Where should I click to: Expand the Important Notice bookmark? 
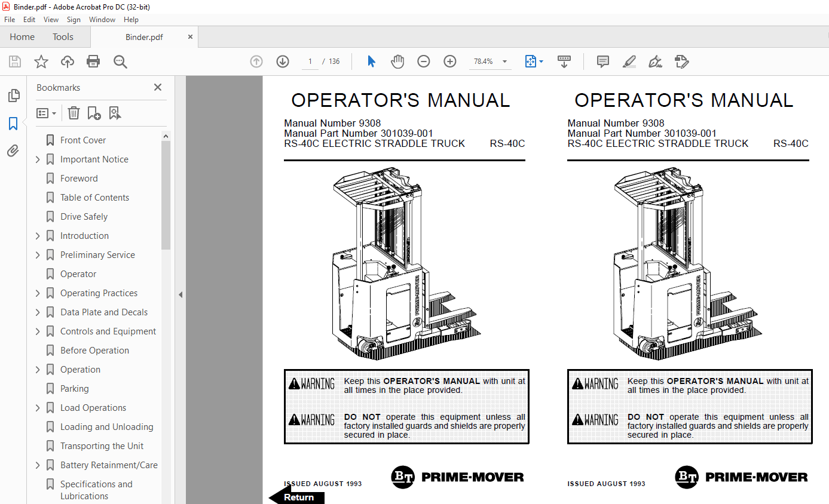38,159
